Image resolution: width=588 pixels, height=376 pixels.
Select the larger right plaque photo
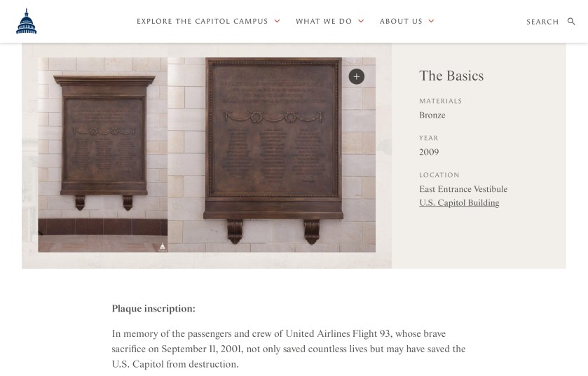point(272,154)
